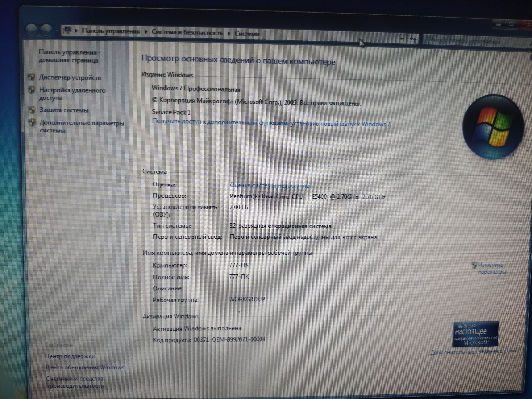Open Панель управления - домашняя страница link
Screen dimensions: 532x399
(x=70, y=56)
